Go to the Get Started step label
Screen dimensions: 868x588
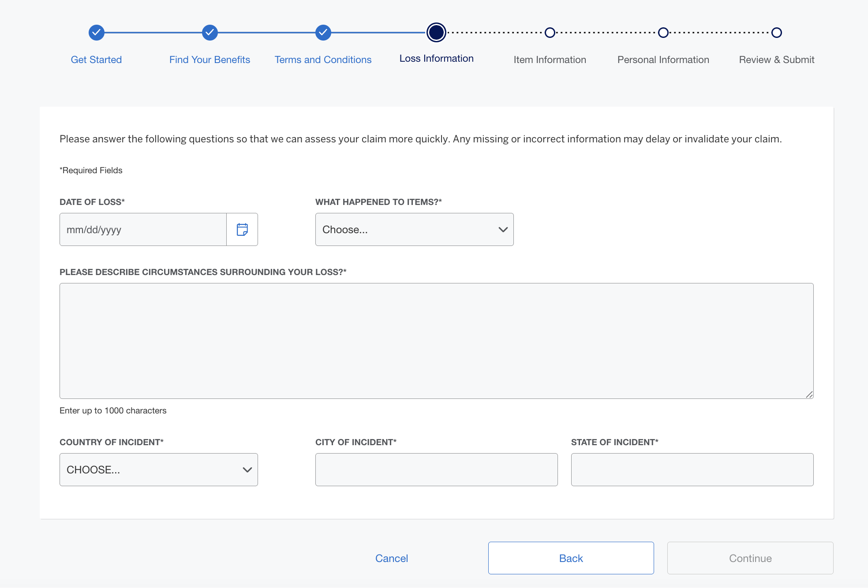pyautogui.click(x=96, y=60)
